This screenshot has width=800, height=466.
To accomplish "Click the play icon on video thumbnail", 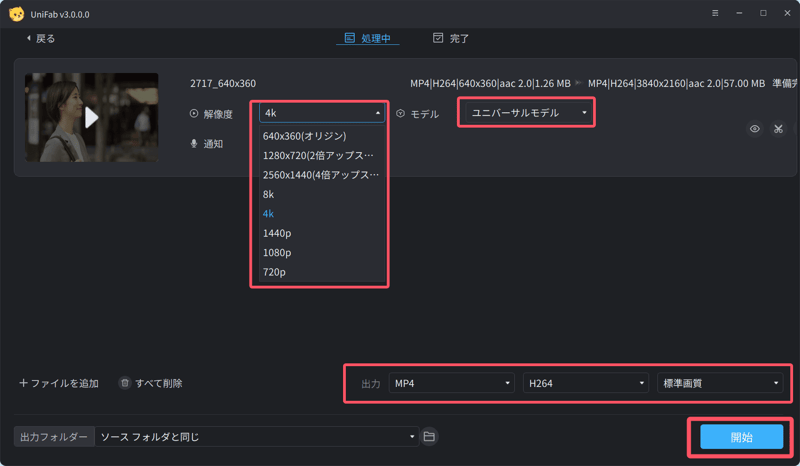I will click(x=91, y=117).
